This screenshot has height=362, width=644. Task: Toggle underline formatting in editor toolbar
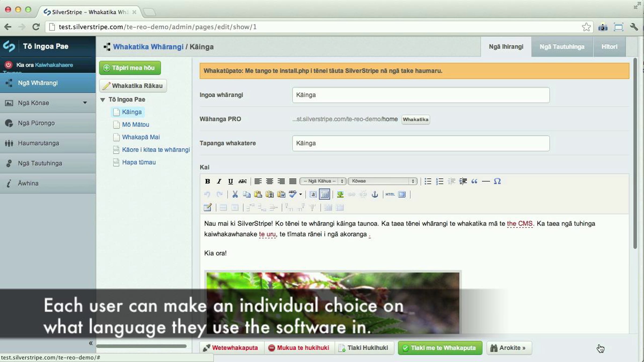click(x=230, y=181)
